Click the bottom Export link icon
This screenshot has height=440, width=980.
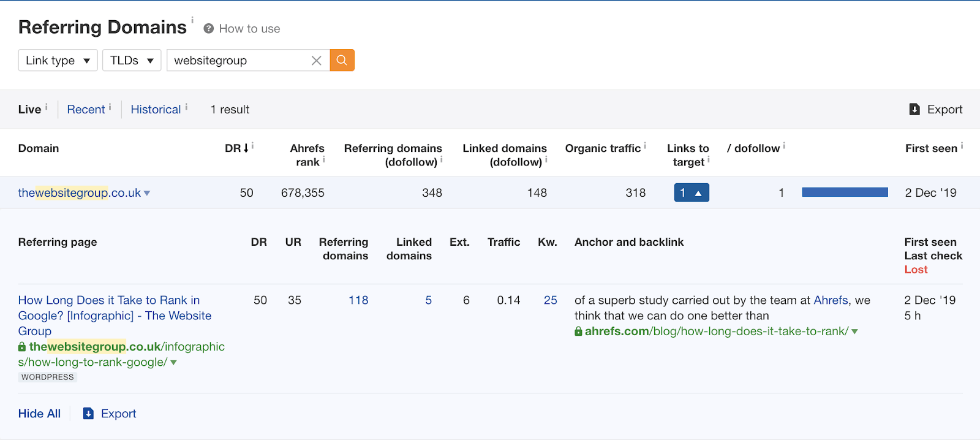[x=89, y=414]
